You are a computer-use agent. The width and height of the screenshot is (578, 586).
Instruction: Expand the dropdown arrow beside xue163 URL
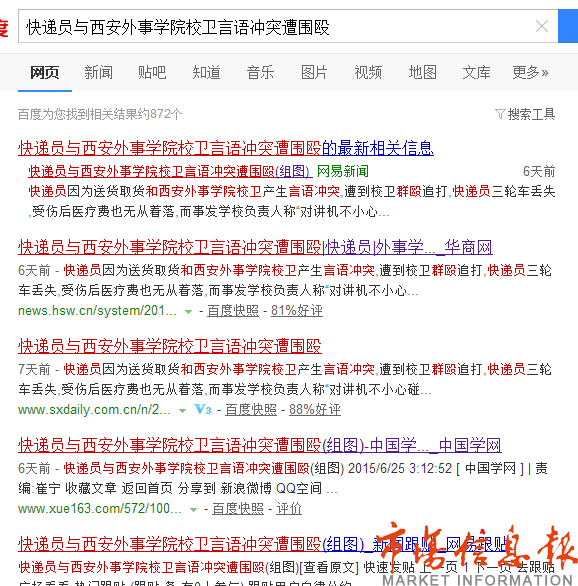(x=194, y=509)
